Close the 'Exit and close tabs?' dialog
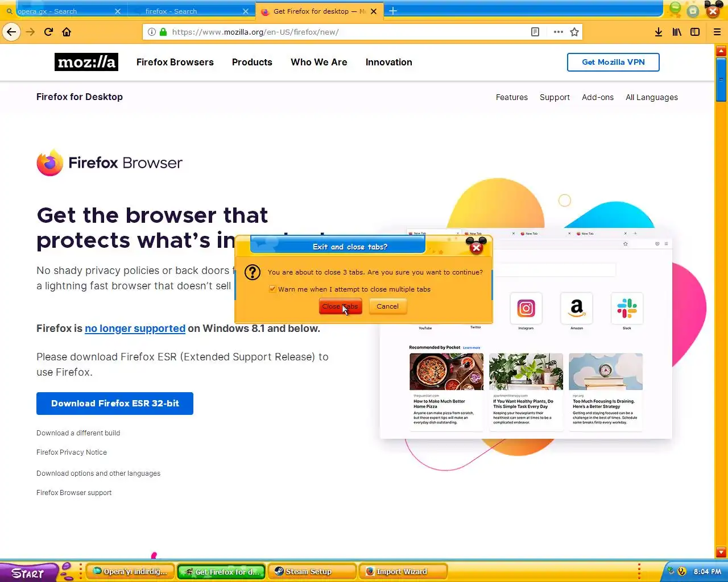This screenshot has height=582, width=728. (x=477, y=248)
